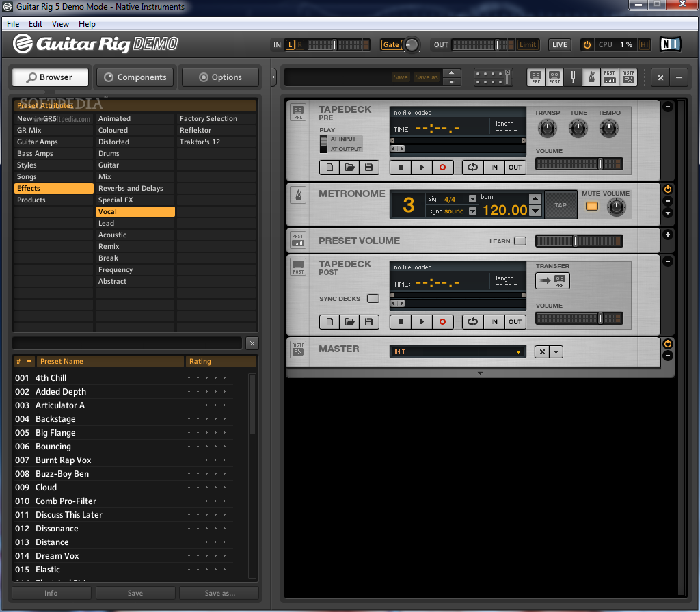This screenshot has height=612, width=700.
Task: Set IN loop point in Tapedeck Pre
Action: [x=494, y=167]
